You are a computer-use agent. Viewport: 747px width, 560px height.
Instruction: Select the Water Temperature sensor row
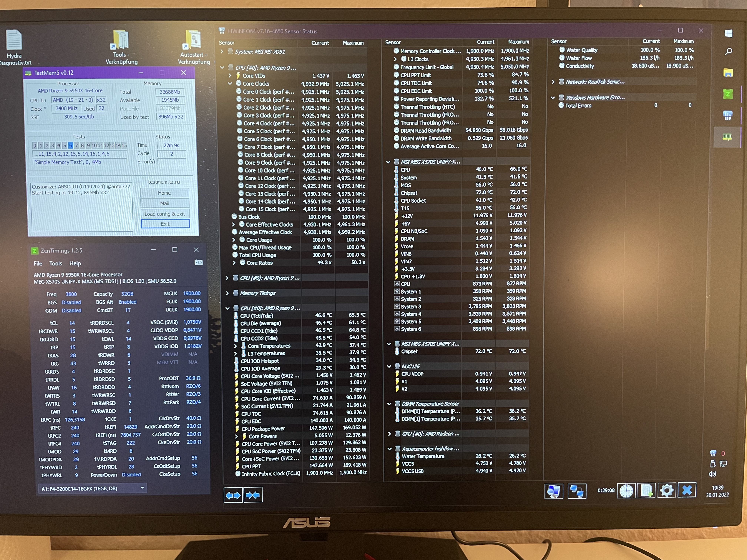(461, 456)
